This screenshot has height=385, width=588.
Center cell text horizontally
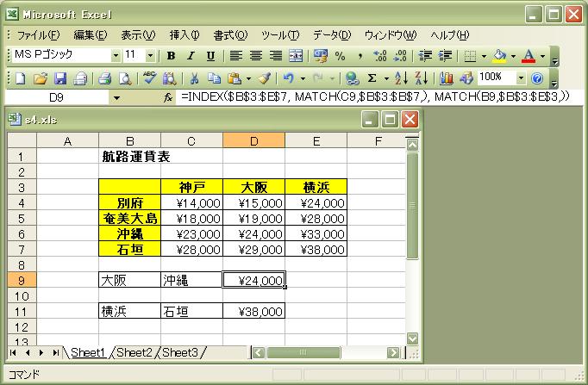coord(256,56)
